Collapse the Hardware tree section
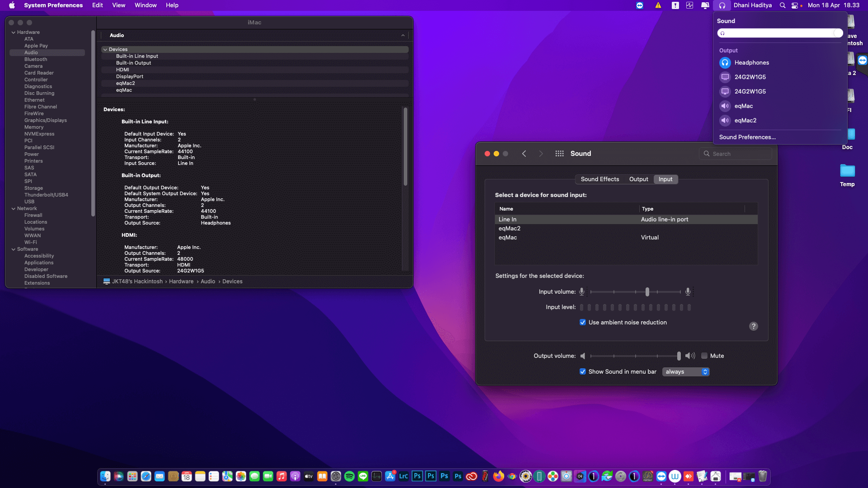This screenshot has height=488, width=868. tap(14, 33)
